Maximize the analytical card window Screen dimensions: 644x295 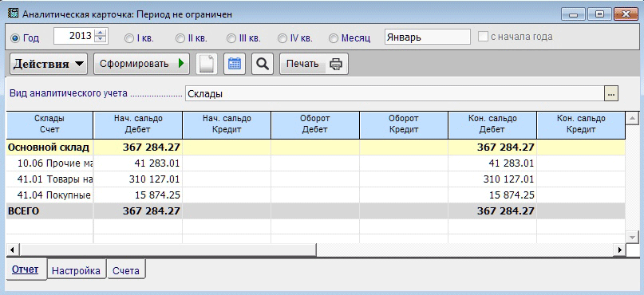[599, 14]
